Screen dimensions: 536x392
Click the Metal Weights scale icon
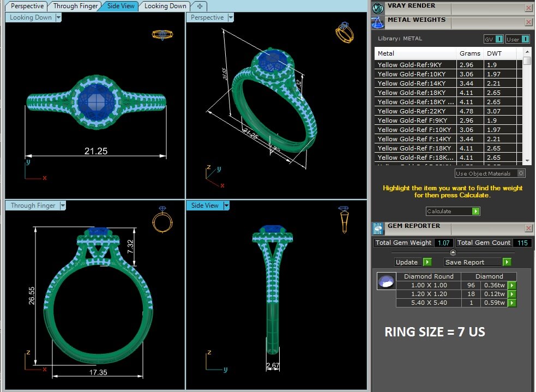[378, 22]
